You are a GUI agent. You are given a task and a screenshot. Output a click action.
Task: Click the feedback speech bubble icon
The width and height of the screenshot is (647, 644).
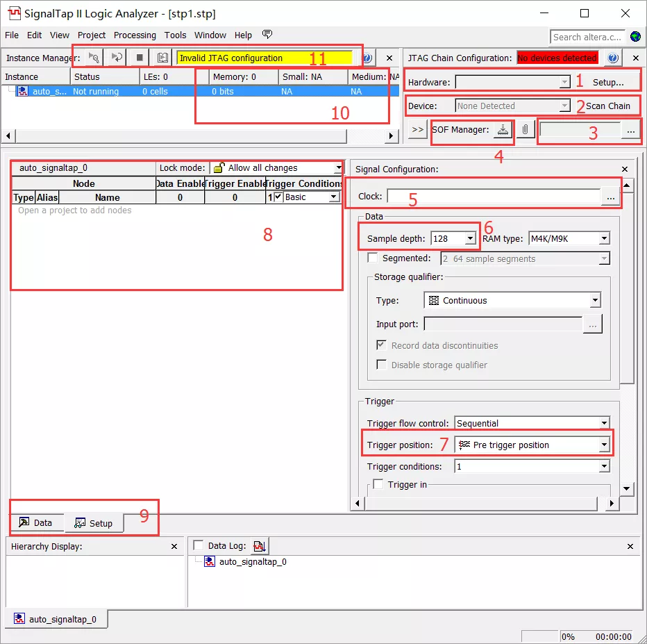[x=267, y=34]
